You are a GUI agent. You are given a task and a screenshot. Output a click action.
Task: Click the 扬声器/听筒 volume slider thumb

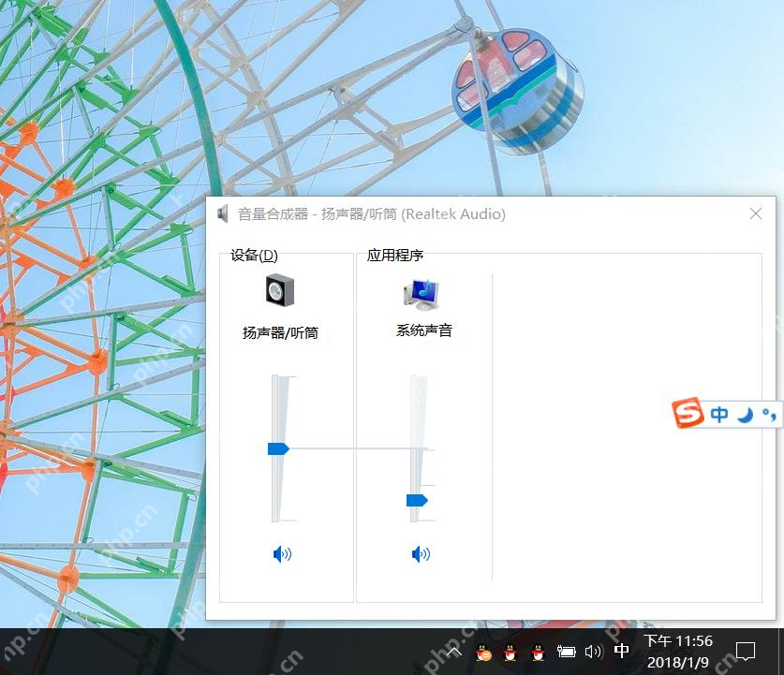click(278, 448)
